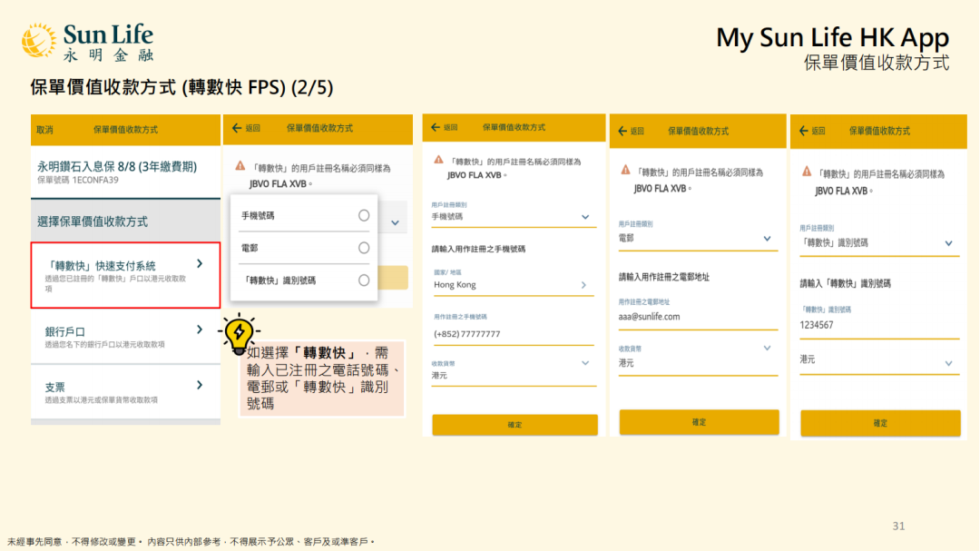Image resolution: width=980 pixels, height=551 pixels.
Task: Click 請輸入用作註冊之手機號碼 label
Action: tap(479, 249)
